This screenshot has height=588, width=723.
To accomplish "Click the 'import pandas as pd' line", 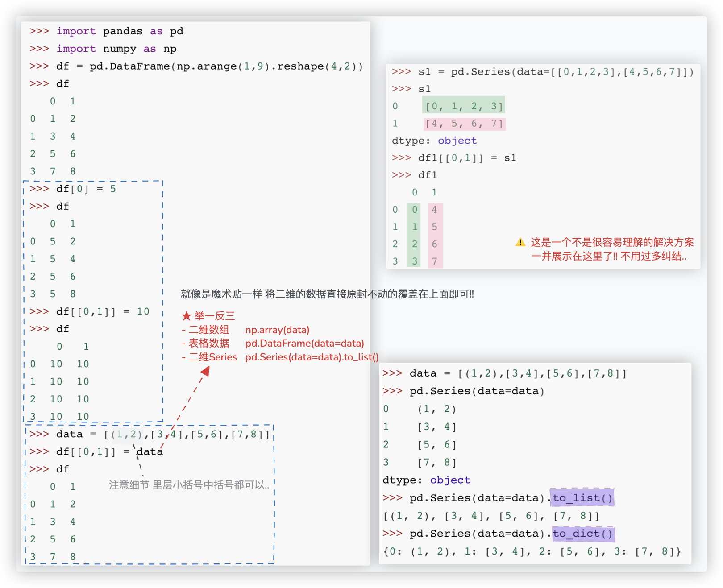I will point(120,31).
